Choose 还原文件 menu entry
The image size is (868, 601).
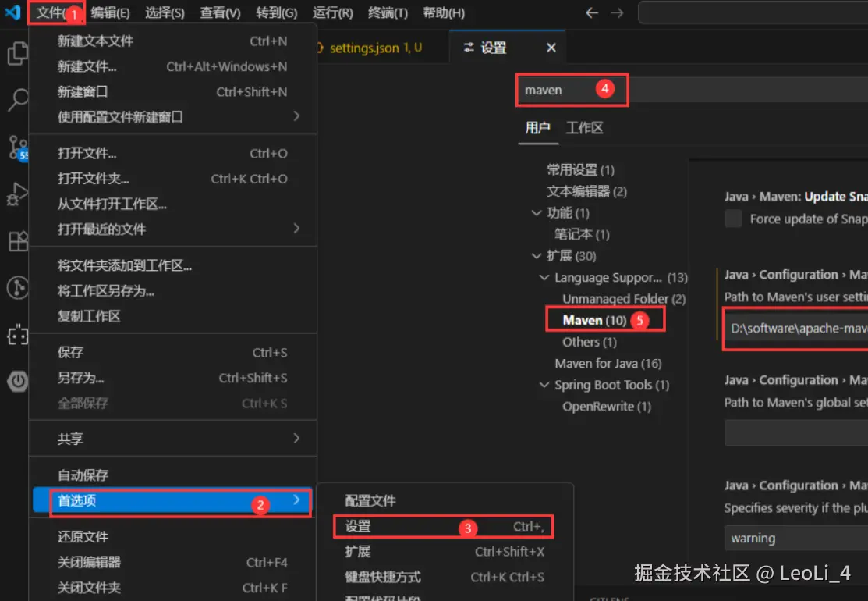coord(172,537)
